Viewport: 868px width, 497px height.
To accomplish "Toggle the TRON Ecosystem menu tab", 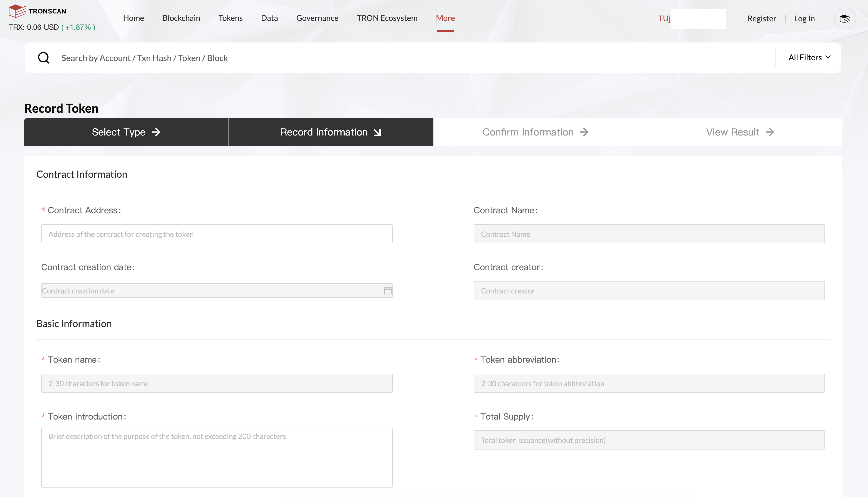I will tap(387, 18).
